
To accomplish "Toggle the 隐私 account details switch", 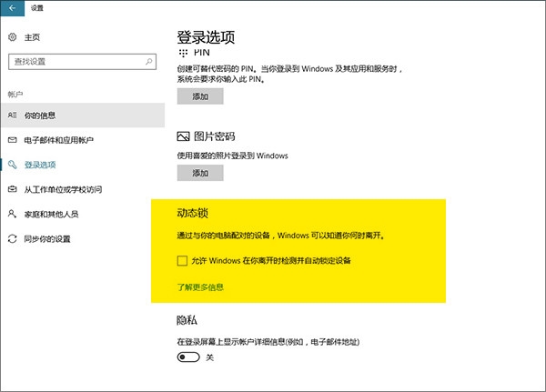I will (188, 357).
